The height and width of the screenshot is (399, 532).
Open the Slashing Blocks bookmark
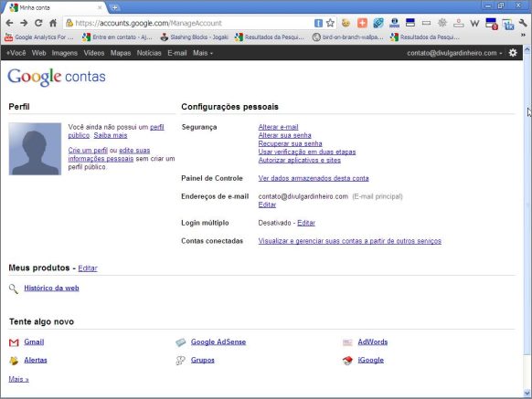pyautogui.click(x=195, y=37)
